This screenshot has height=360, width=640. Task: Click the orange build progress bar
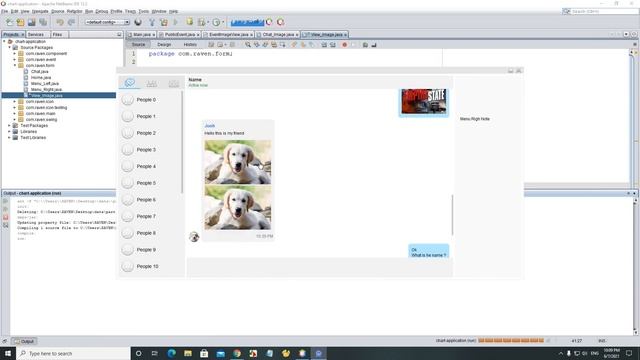point(511,340)
